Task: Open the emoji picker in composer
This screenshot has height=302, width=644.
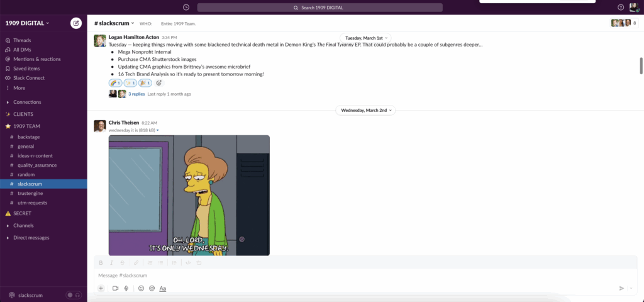Action: pos(142,288)
